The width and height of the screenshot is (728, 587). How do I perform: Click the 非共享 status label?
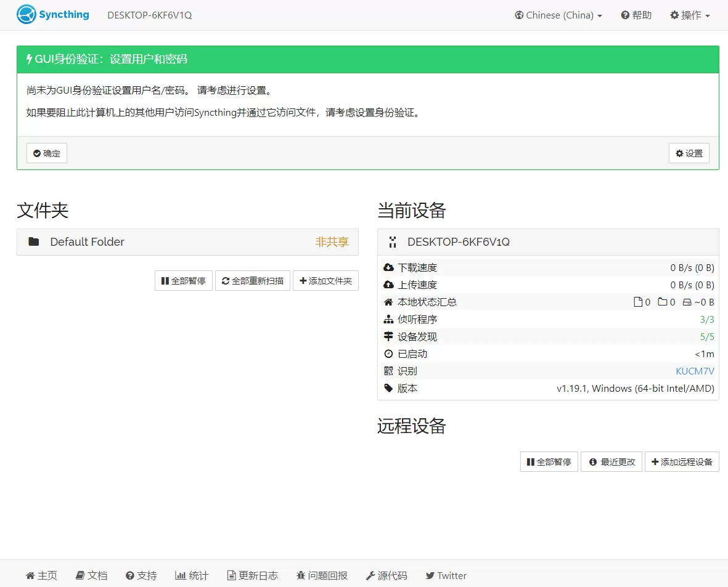coord(332,241)
